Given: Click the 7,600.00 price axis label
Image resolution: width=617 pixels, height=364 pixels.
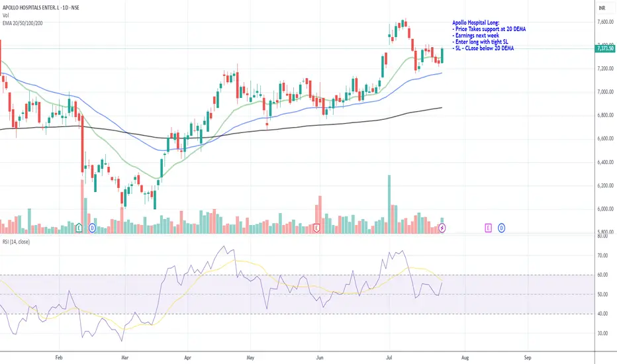Looking at the screenshot, I should (x=605, y=23).
